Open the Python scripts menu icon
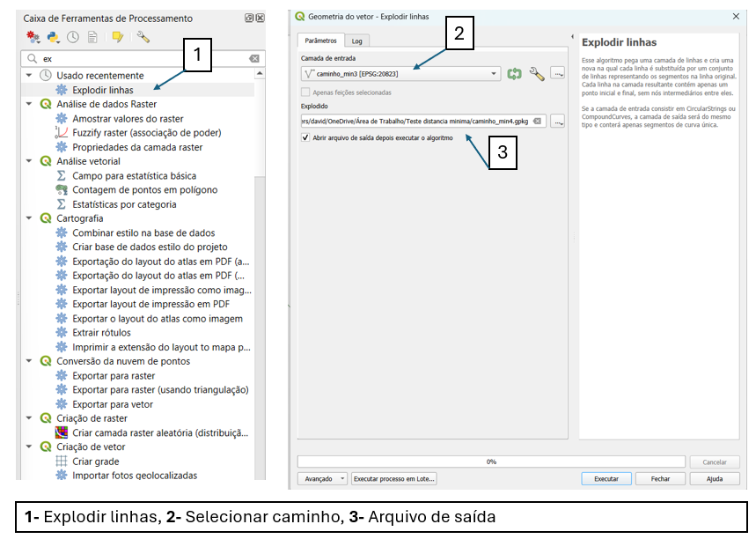Screen dimensions: 756x539 (54, 37)
